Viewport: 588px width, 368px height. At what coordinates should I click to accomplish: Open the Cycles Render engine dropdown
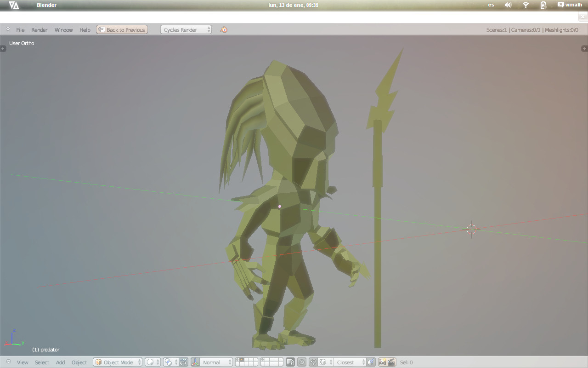click(x=186, y=29)
